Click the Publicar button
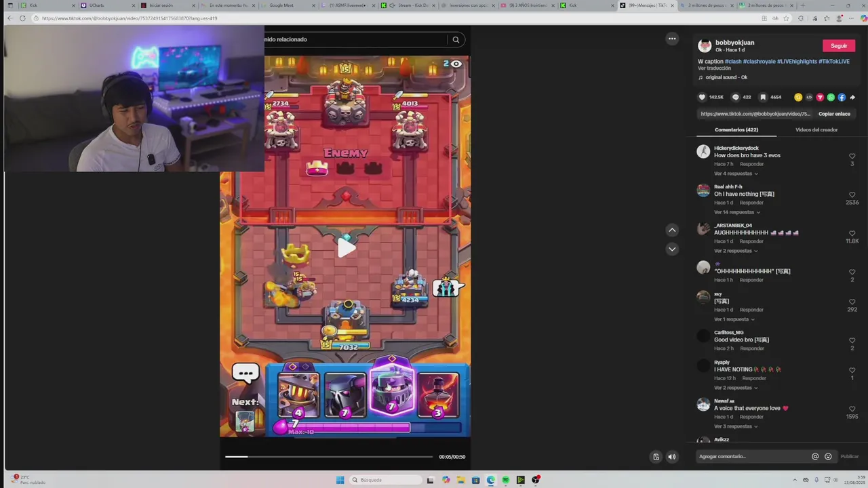The height and width of the screenshot is (488, 868). click(850, 456)
